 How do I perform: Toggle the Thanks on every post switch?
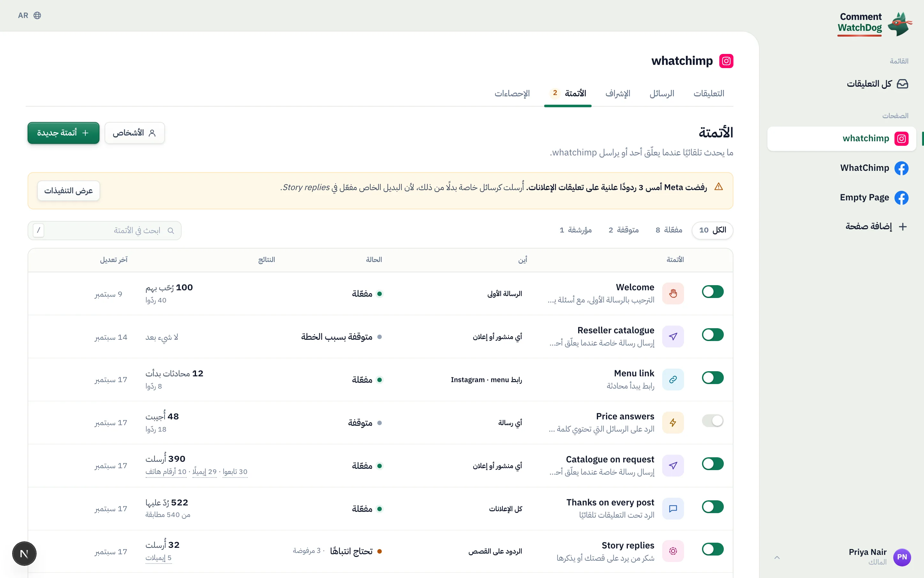[713, 507]
